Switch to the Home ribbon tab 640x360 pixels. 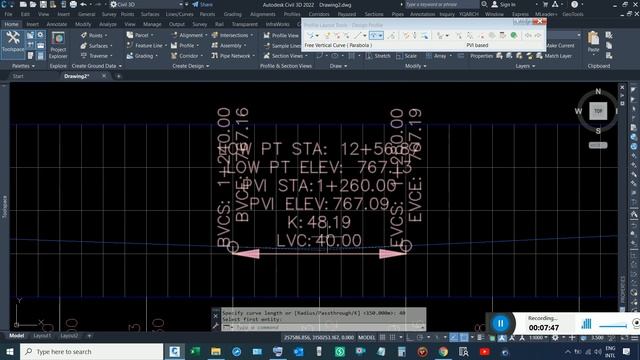click(x=11, y=24)
